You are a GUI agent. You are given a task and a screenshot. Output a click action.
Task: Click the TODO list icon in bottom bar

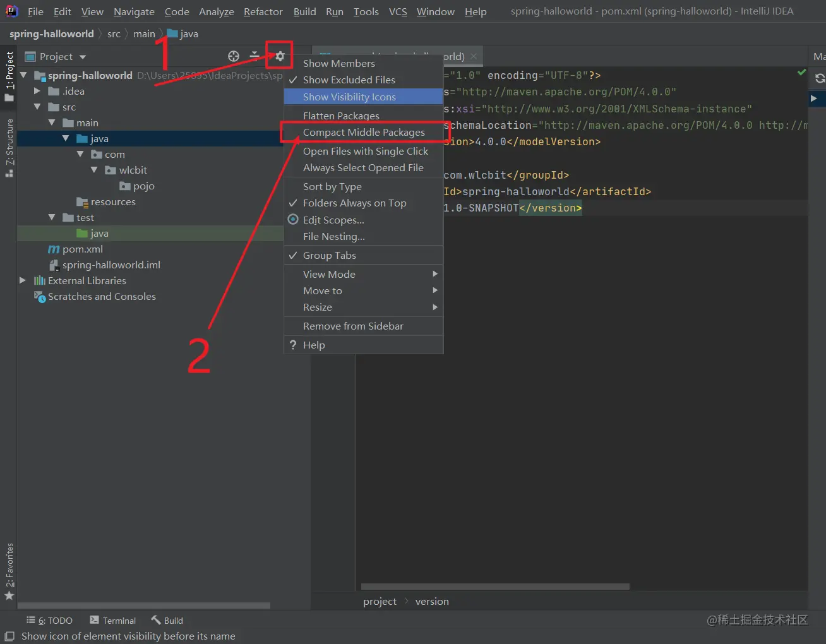click(30, 621)
